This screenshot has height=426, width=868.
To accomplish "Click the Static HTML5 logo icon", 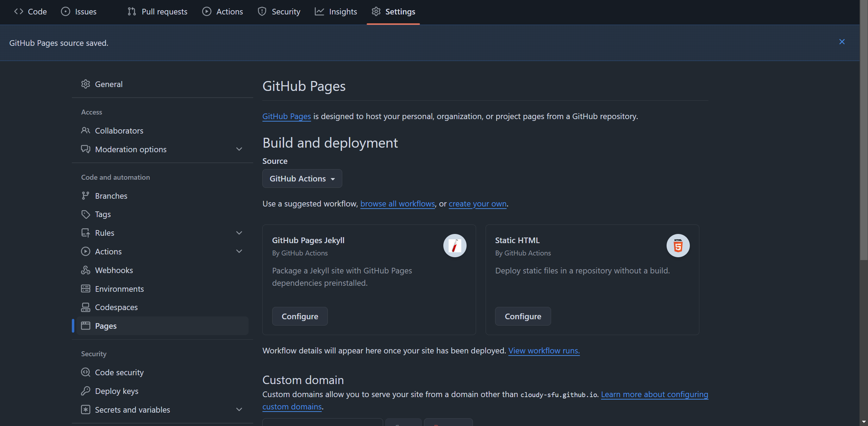I will tap(678, 246).
